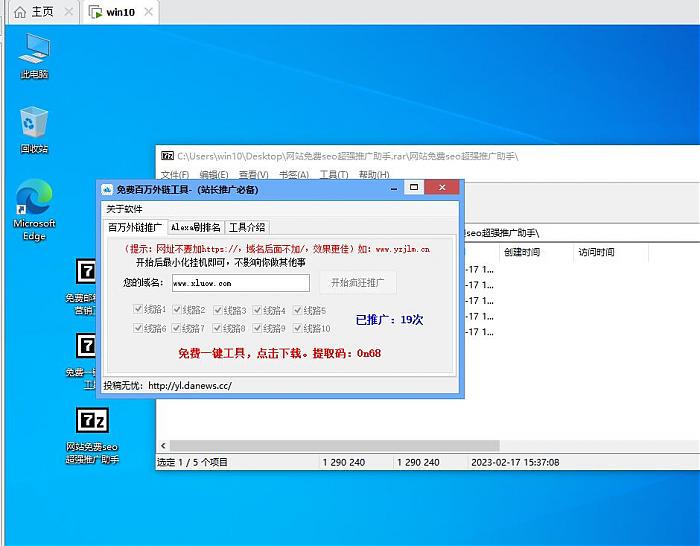Click the 您的域名 input field
This screenshot has height=546, width=700.
coord(240,283)
